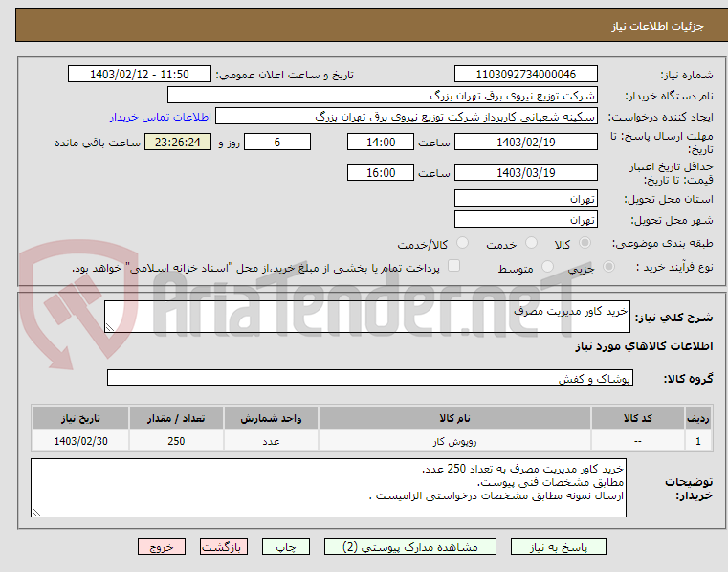This screenshot has height=572, width=728.
Task: Click the چاپ print button
Action: pyautogui.click(x=285, y=546)
